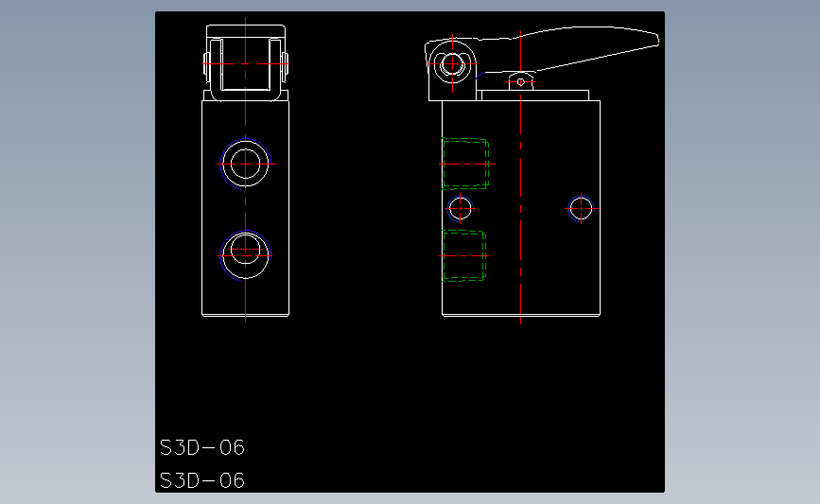This screenshot has height=504, width=820.
Task: Click the right mounting hole in side view
Action: click(x=581, y=208)
